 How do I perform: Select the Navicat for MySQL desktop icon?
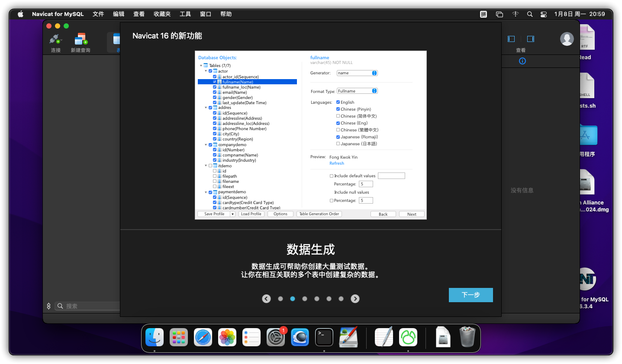pyautogui.click(x=588, y=279)
